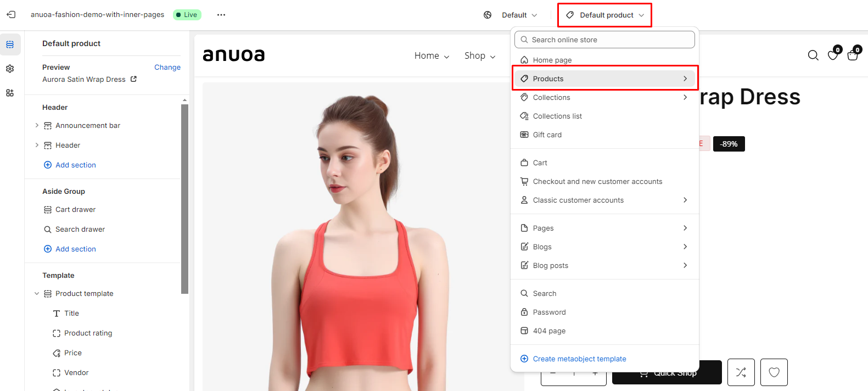Image resolution: width=868 pixels, height=391 pixels.
Task: Click the storefront search magnifier icon
Action: (x=813, y=55)
